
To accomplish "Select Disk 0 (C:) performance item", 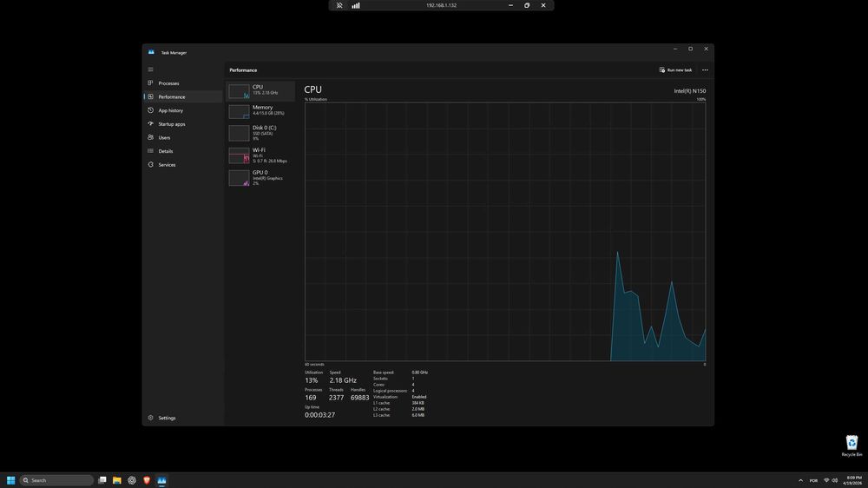I will (260, 133).
